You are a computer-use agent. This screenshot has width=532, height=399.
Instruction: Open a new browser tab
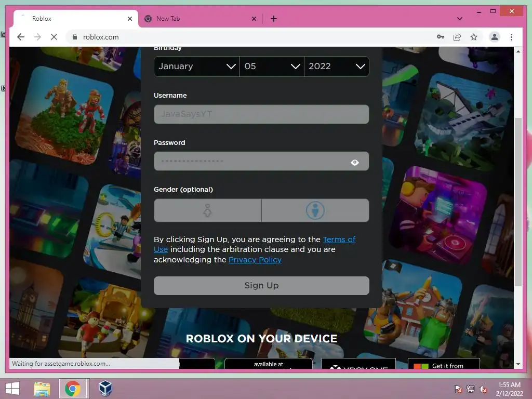[274, 19]
